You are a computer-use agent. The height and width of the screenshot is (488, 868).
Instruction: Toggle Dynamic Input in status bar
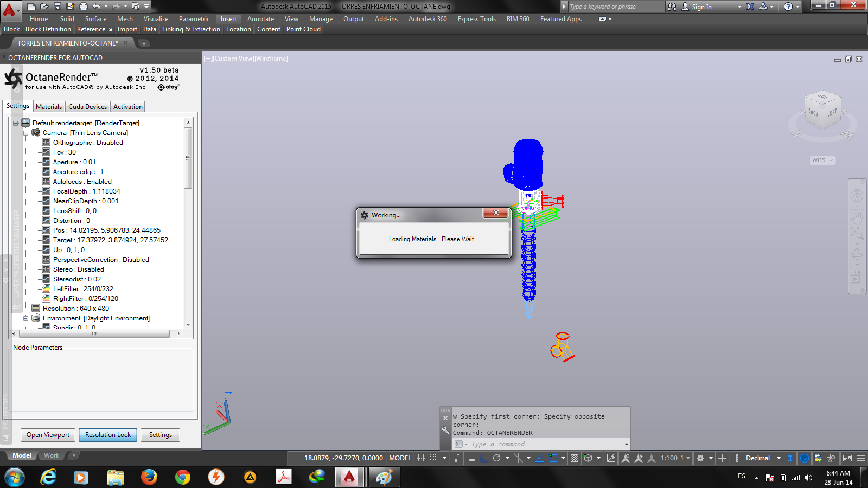[x=470, y=458]
